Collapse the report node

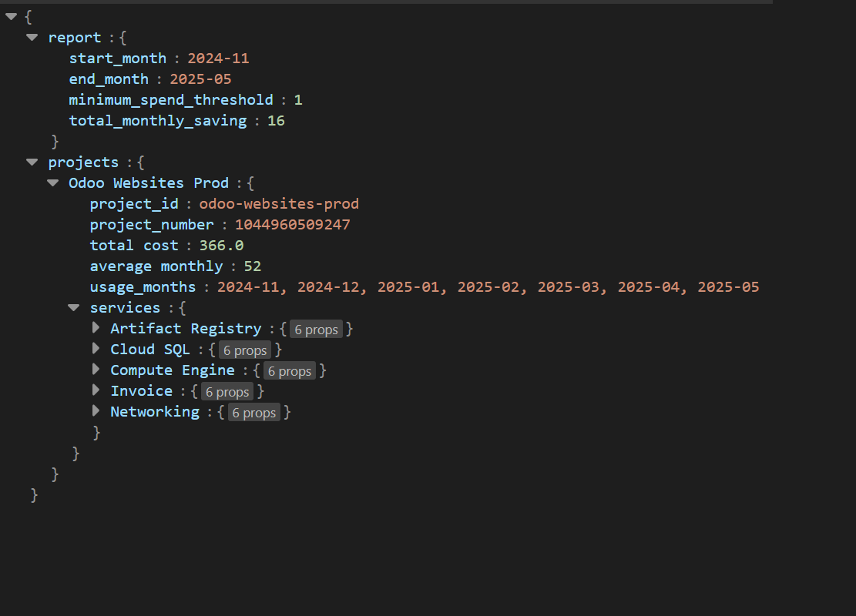click(x=32, y=37)
